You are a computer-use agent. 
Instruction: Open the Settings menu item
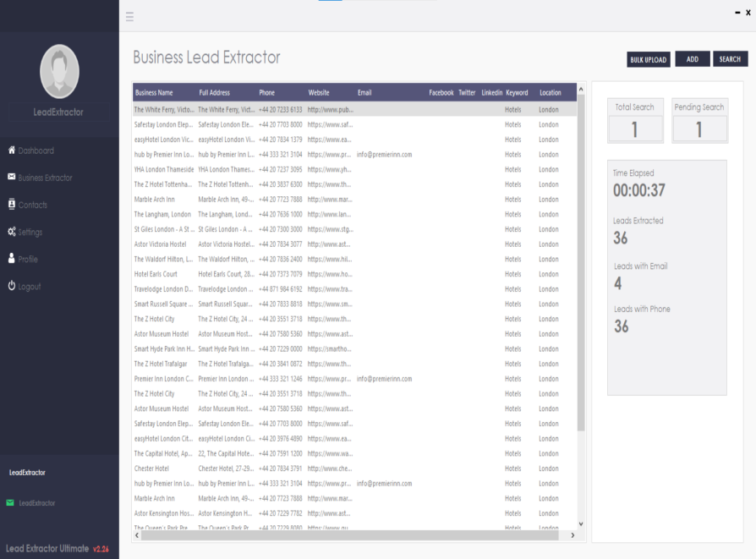tap(30, 232)
